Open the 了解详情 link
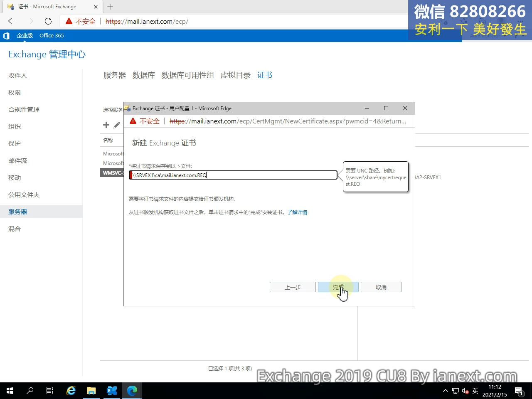Screen dimensions: 532x399 297,212
